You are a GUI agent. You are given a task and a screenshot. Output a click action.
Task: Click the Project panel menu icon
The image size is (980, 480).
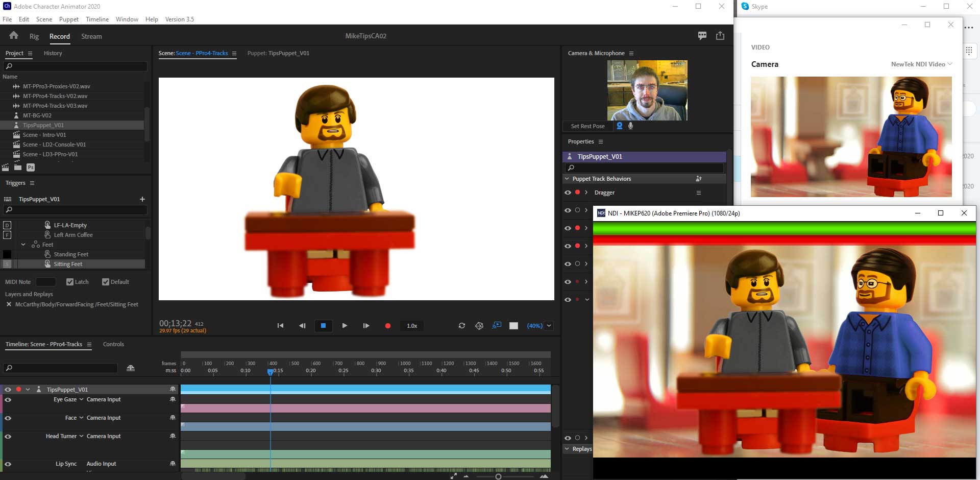(30, 53)
